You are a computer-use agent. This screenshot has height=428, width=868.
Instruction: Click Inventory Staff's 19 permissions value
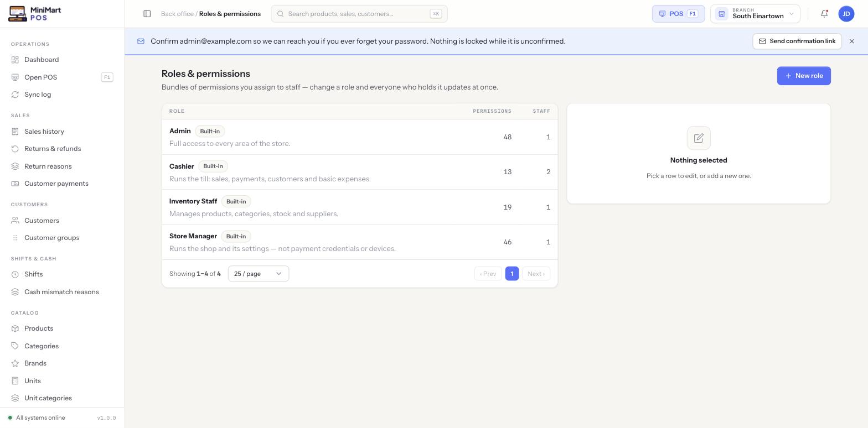click(508, 207)
